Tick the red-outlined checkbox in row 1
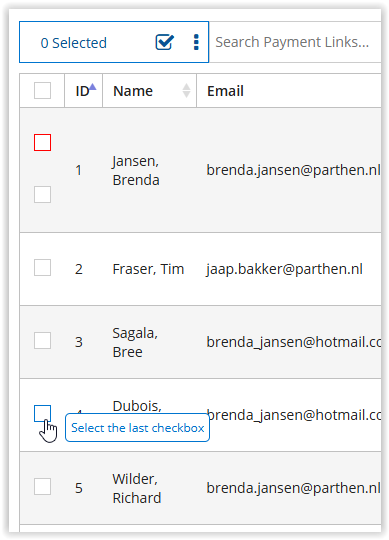Viewport: 389px width, 540px height. click(42, 143)
